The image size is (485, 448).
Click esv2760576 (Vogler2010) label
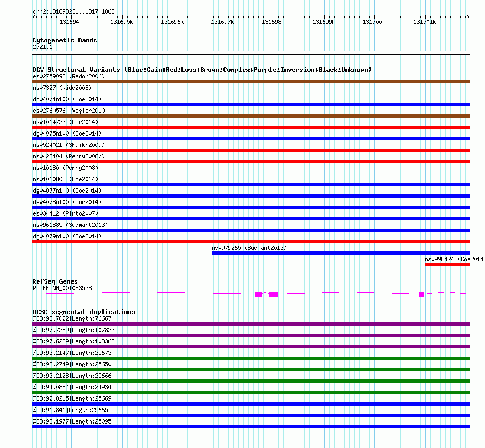coord(70,111)
